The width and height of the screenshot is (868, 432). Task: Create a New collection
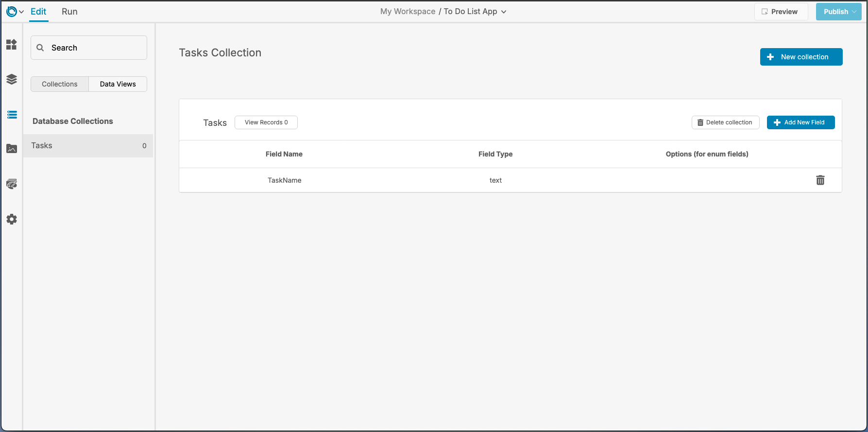click(x=801, y=57)
